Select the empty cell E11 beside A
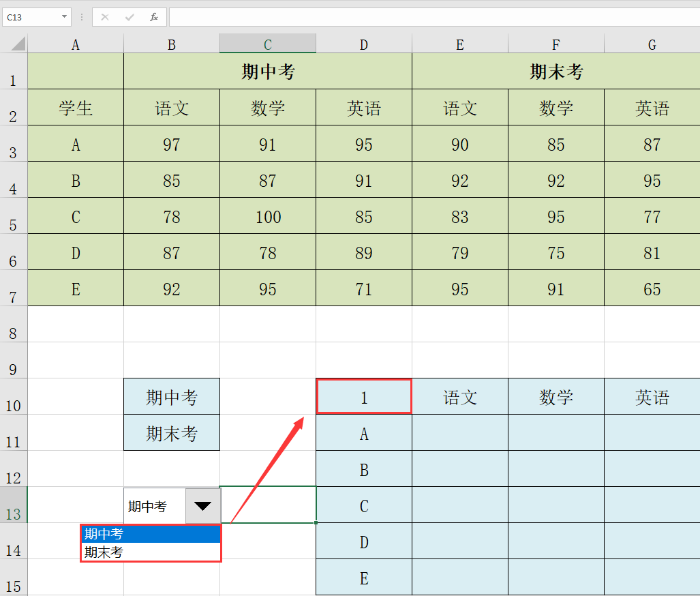The image size is (700, 596). [460, 433]
